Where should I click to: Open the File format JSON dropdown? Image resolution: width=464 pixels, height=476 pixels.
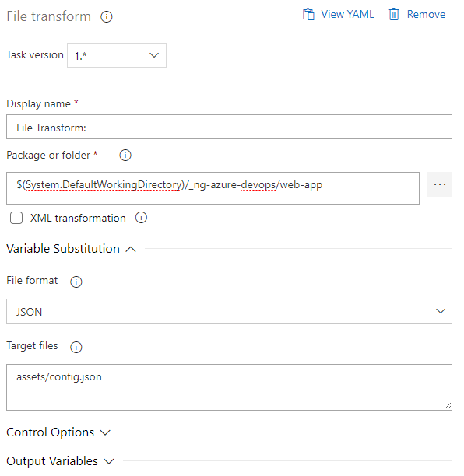(229, 311)
